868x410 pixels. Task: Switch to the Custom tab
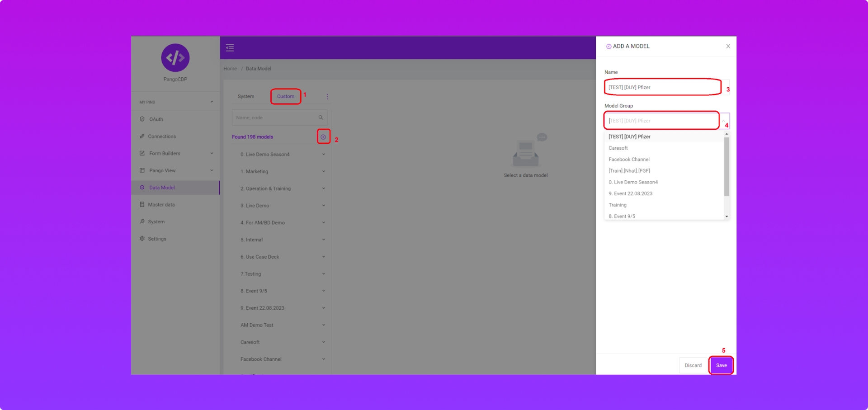285,97
